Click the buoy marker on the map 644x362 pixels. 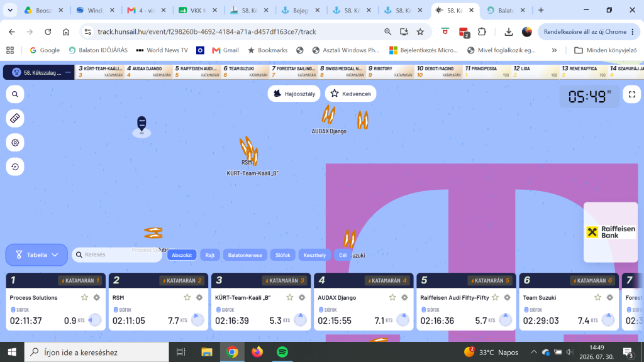(142, 125)
